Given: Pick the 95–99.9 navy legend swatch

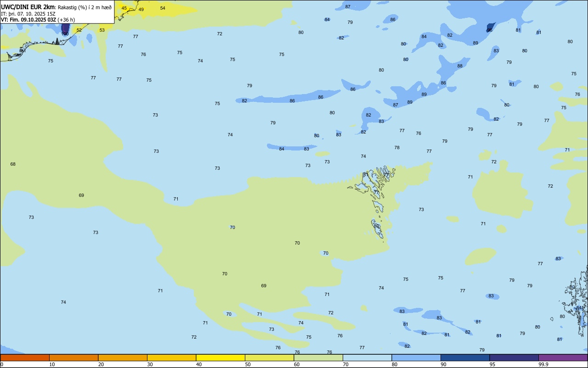Looking at the screenshot, I should tap(514, 357).
